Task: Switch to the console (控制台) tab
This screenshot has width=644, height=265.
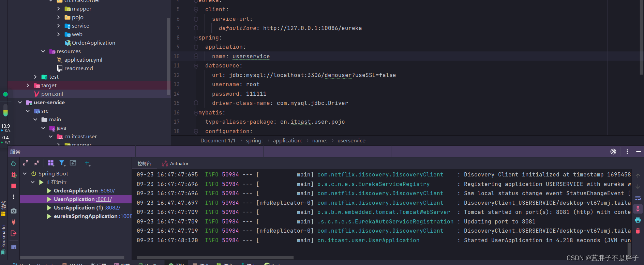Action: pos(144,163)
